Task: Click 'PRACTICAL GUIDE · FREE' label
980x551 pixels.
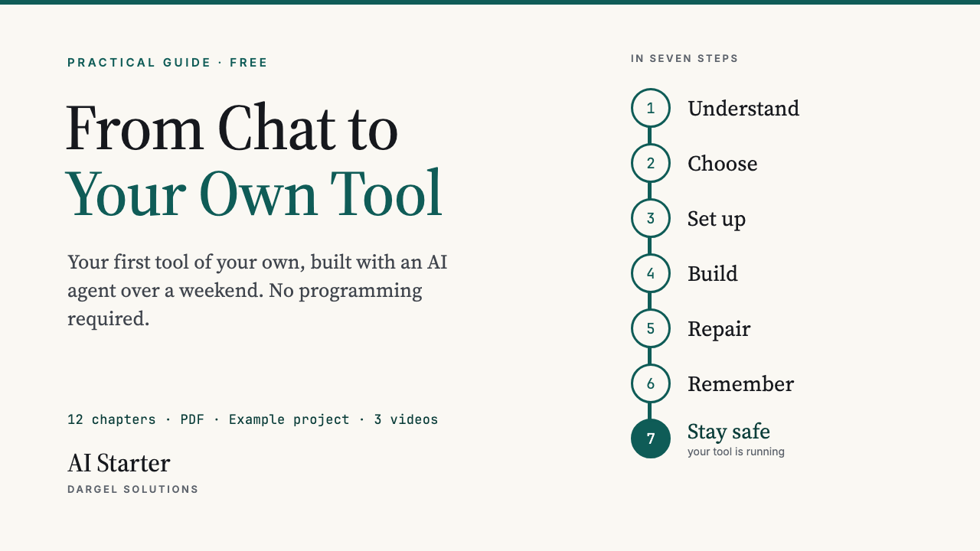Action: 168,63
